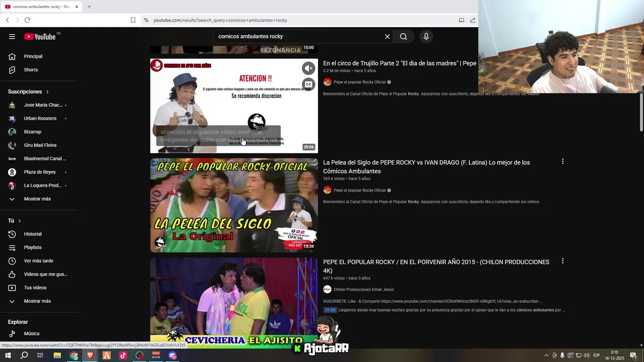Image resolution: width=644 pixels, height=362 pixels.
Task: Show hidden system tray icons
Action: pyautogui.click(x=546, y=355)
